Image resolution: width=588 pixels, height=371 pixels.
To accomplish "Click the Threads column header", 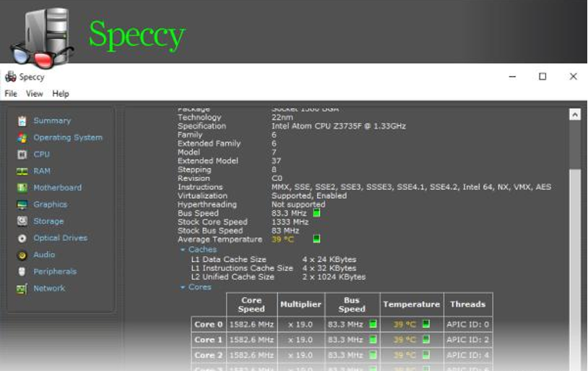I will (x=468, y=304).
